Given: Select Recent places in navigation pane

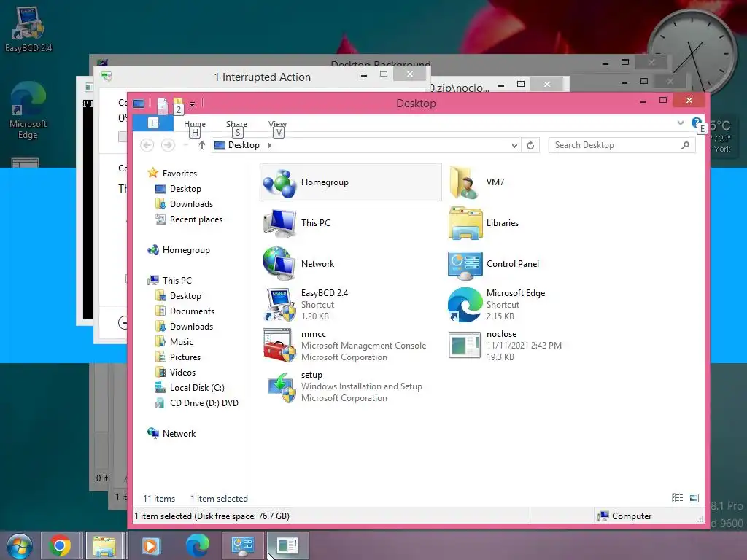Looking at the screenshot, I should pyautogui.click(x=196, y=219).
